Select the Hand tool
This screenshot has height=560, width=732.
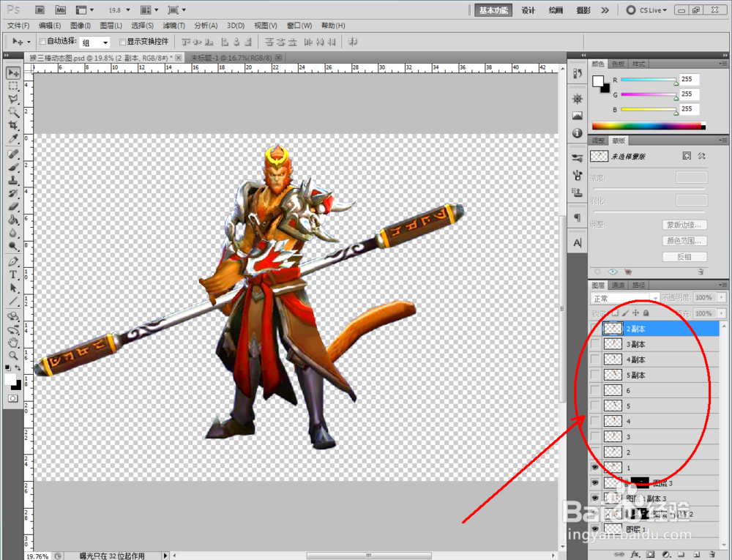13,343
